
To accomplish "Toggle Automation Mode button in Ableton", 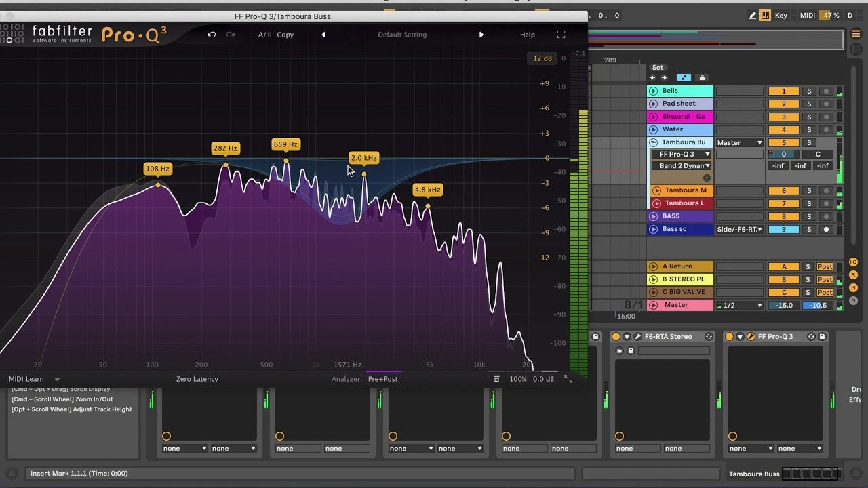I will click(x=684, y=78).
